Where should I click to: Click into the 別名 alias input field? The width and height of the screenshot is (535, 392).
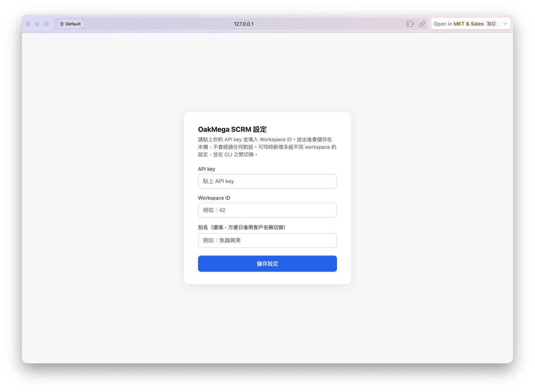pyautogui.click(x=267, y=240)
